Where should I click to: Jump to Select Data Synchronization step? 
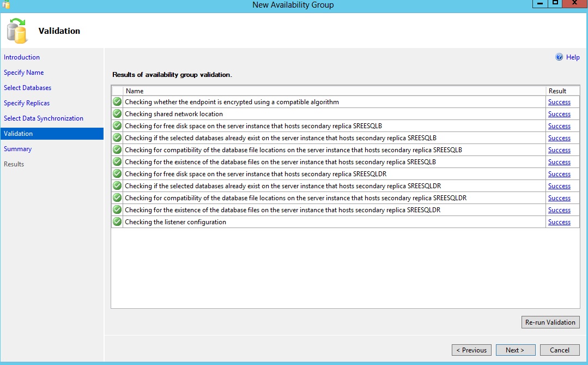coord(44,118)
